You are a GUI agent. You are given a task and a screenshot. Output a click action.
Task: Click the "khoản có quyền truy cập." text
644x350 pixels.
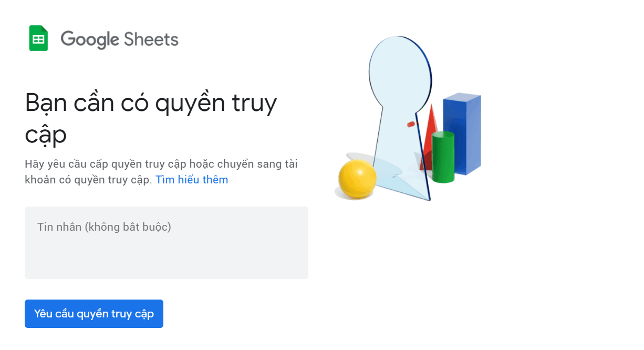pos(88,180)
